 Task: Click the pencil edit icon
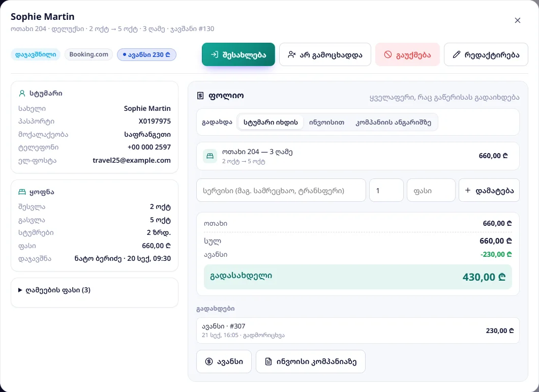pyautogui.click(x=456, y=55)
